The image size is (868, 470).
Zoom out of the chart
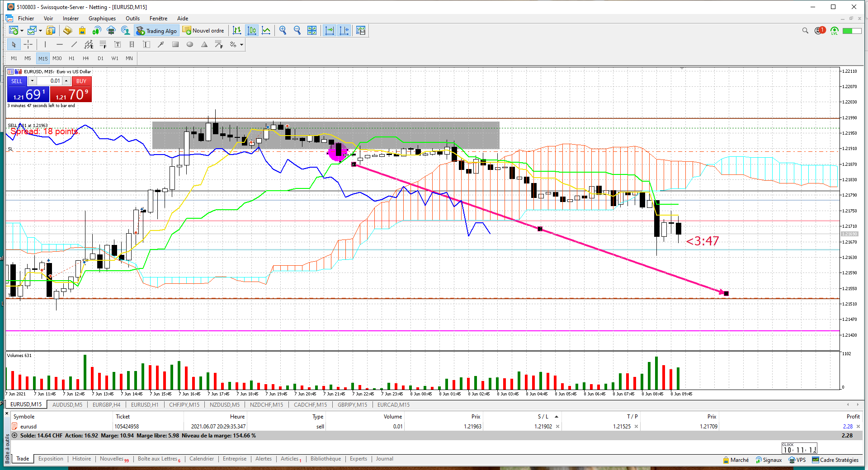tap(297, 30)
